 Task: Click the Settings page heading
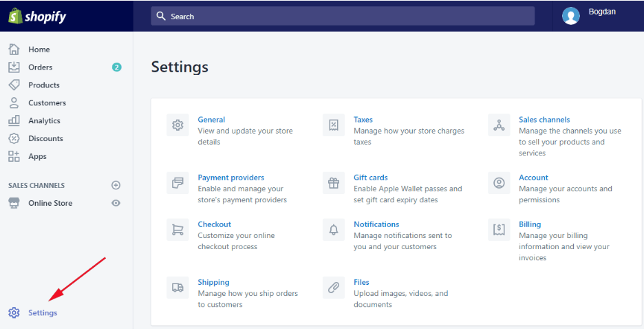coord(180,67)
